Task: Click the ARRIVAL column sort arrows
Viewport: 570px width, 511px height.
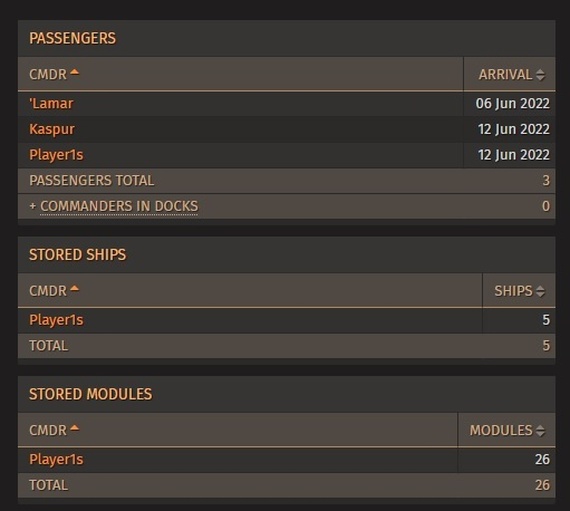Action: 540,75
